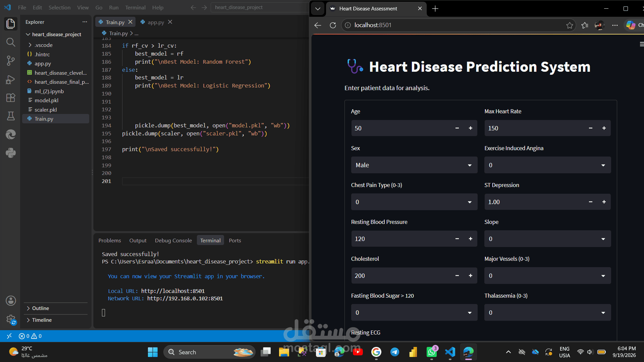
Task: Increase Cholesterol with plus button
Action: tap(470, 276)
